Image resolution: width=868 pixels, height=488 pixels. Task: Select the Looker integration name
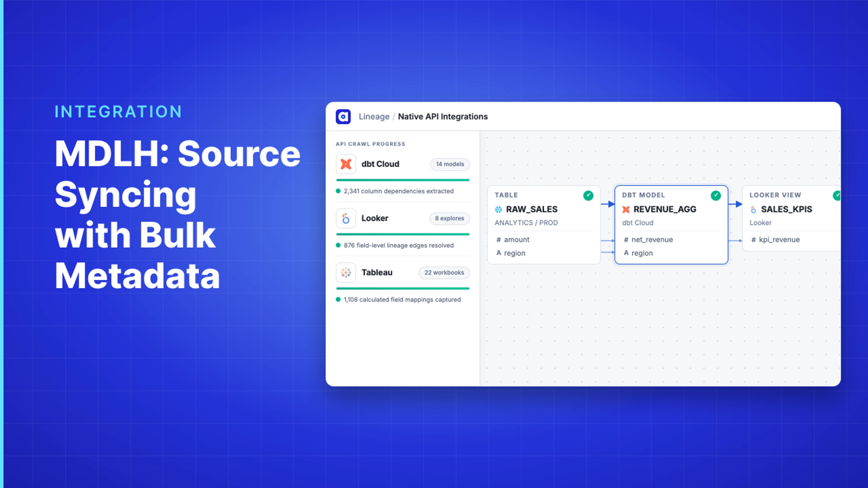(375, 218)
